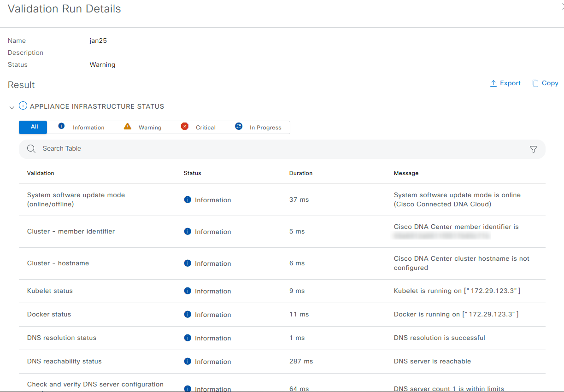Click the Export icon button

point(493,83)
